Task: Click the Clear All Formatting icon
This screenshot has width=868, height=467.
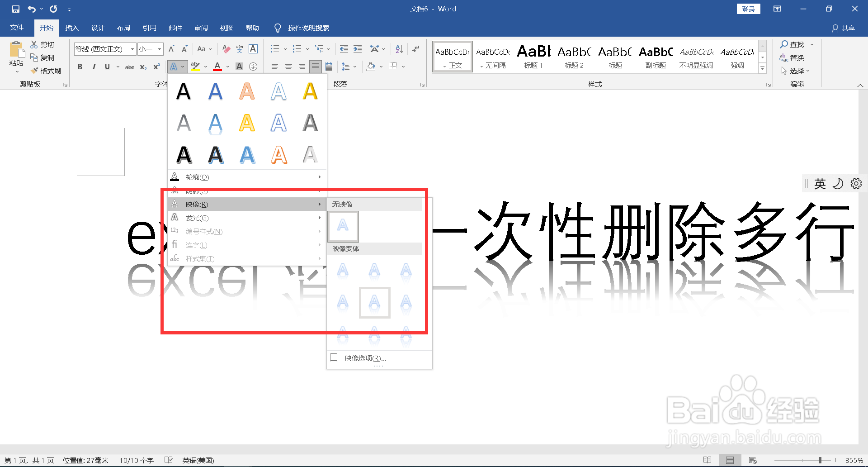Action: tap(226, 49)
